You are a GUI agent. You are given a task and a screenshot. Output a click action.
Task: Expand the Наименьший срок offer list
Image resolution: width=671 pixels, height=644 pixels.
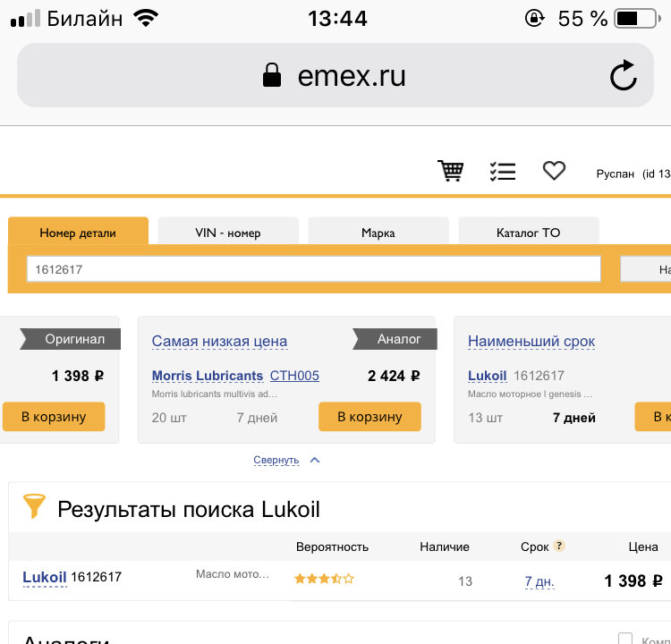click(x=531, y=341)
